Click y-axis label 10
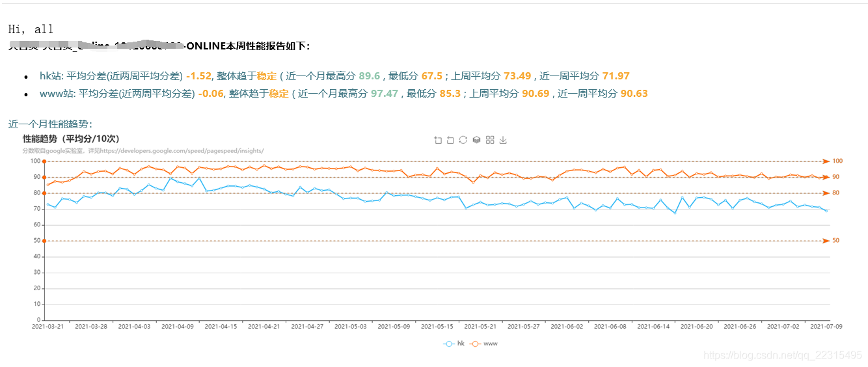 coord(36,304)
